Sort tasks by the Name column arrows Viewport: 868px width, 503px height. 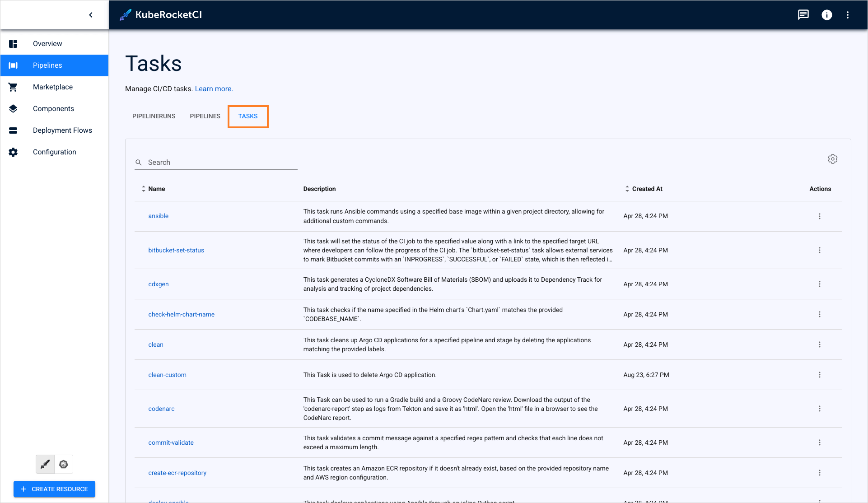pyautogui.click(x=143, y=188)
